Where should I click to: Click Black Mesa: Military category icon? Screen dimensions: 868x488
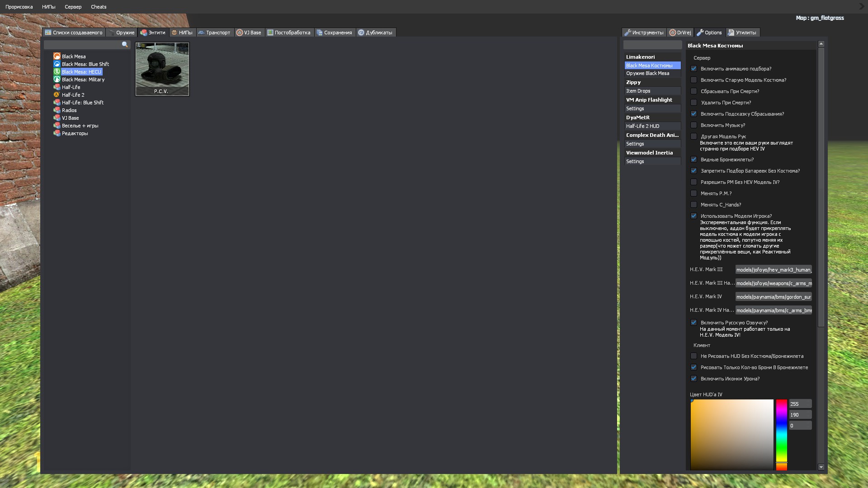click(x=57, y=80)
